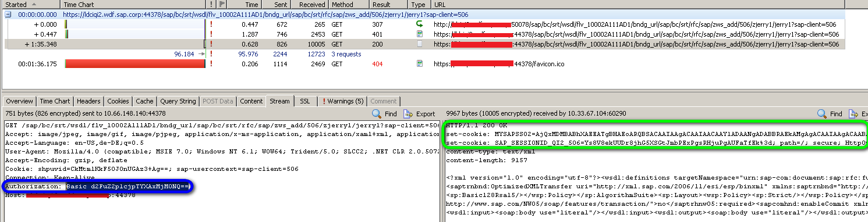This screenshot has height=222, width=868.
Task: Click the magnifier icon in the sent stream pane
Action: point(377,114)
